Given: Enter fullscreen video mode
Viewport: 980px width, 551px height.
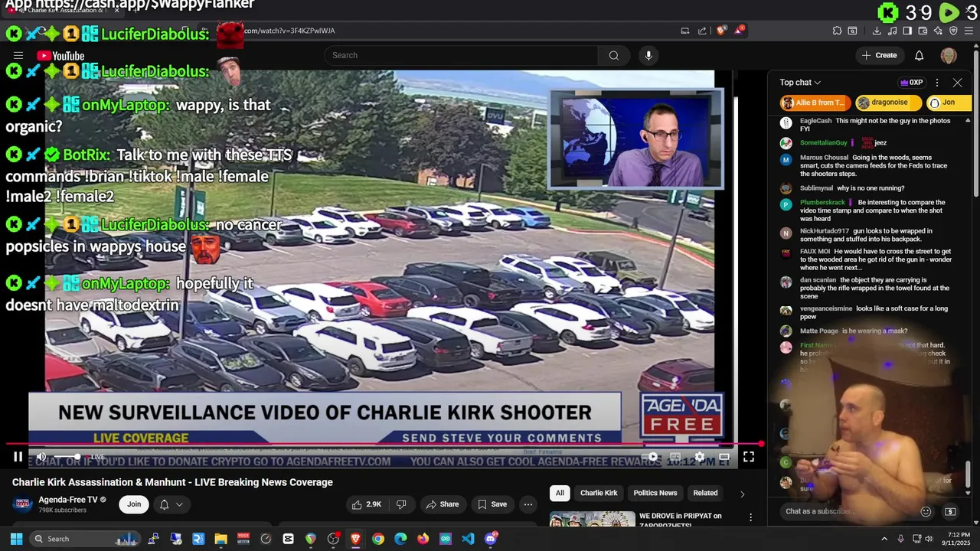Looking at the screenshot, I should [x=749, y=457].
